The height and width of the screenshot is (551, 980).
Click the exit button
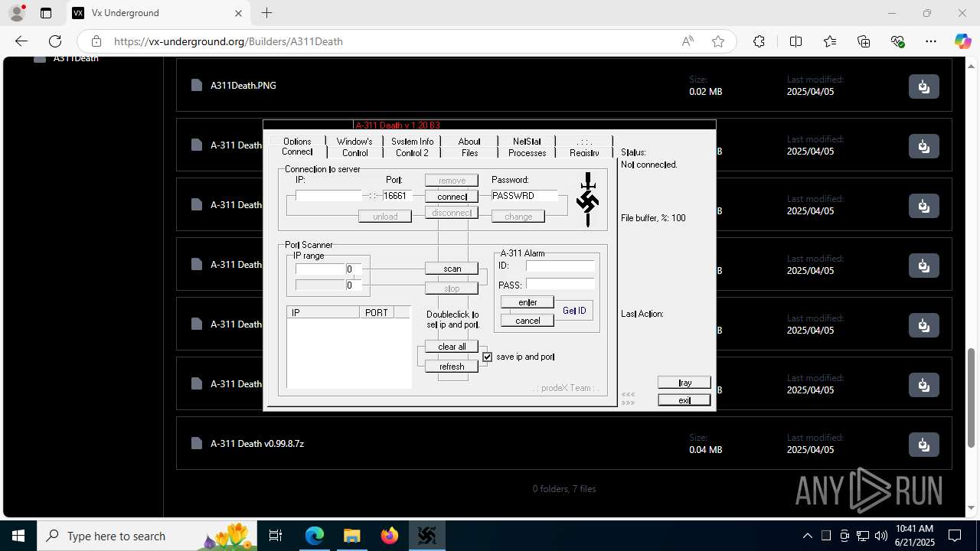point(684,400)
